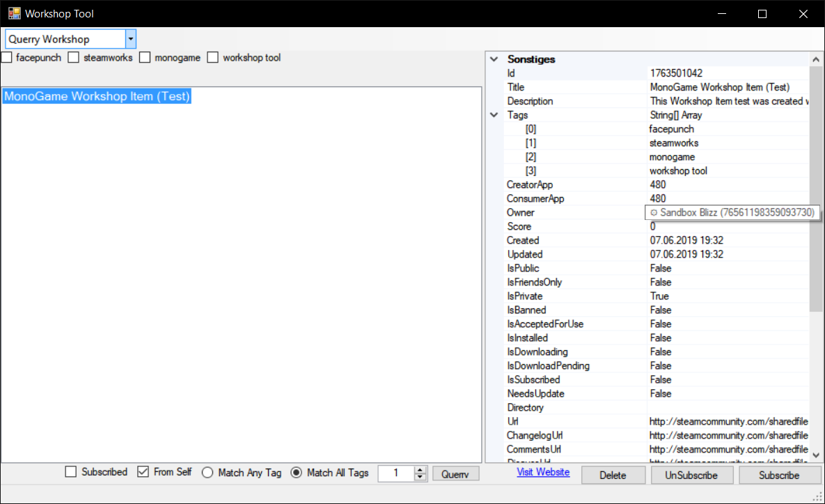This screenshot has height=504, width=825.
Task: Click the Workshop Tool app icon in title bar
Action: pyautogui.click(x=14, y=14)
